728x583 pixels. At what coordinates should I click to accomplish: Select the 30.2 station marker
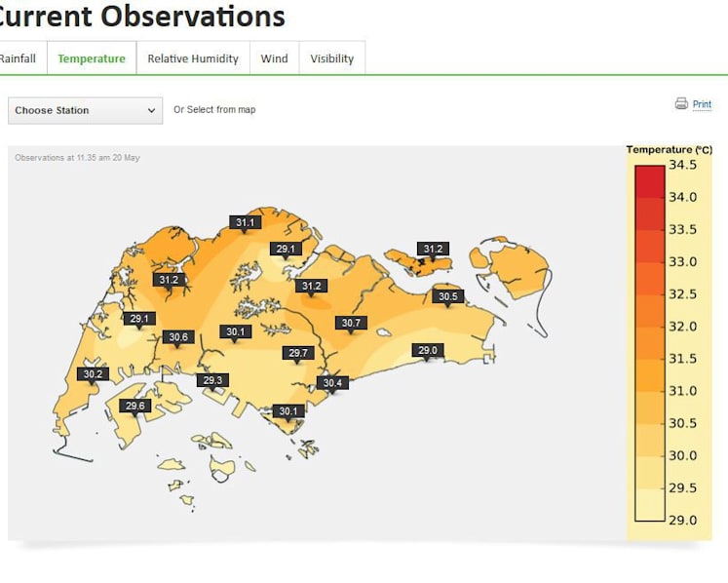point(93,374)
